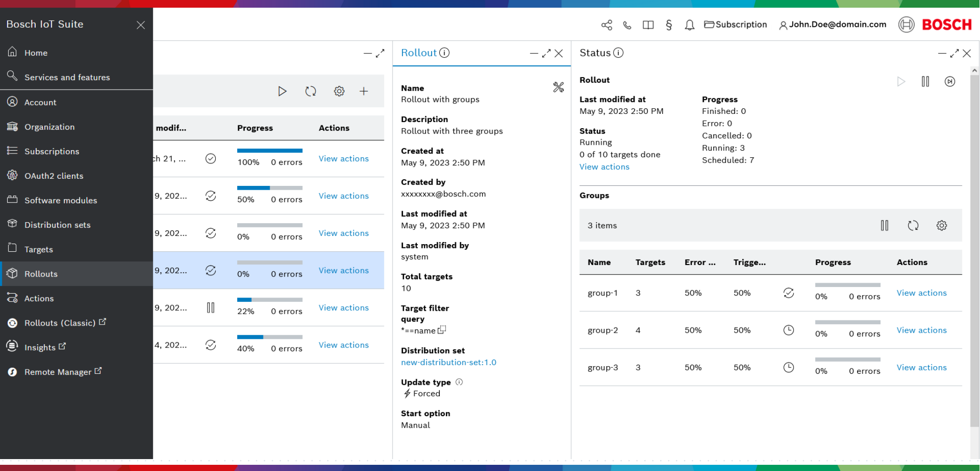980x471 pixels.
Task: Start rollout with play icon in list toolbar
Action: click(282, 91)
